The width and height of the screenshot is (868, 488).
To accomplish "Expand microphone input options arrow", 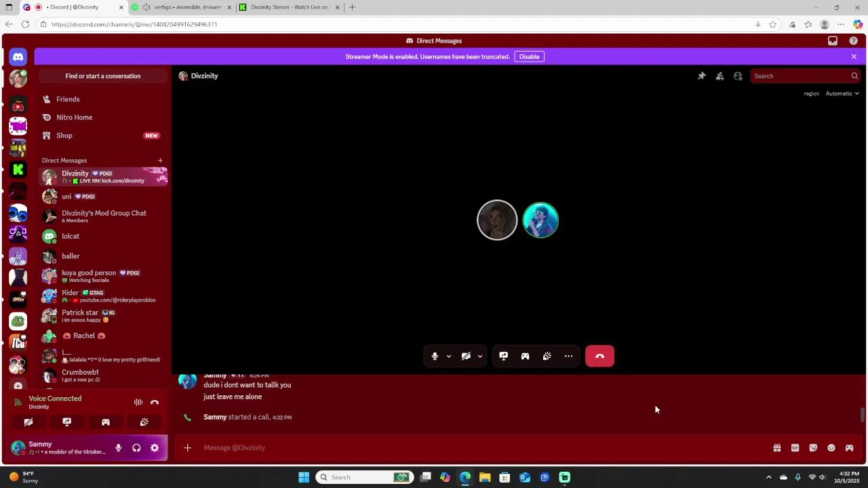I will 448,357.
